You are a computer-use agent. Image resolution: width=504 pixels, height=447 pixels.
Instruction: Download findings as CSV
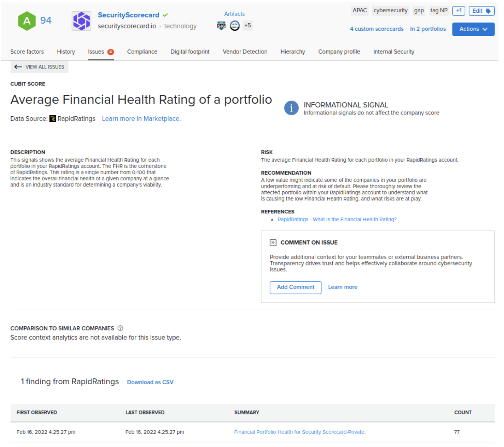[x=150, y=383]
